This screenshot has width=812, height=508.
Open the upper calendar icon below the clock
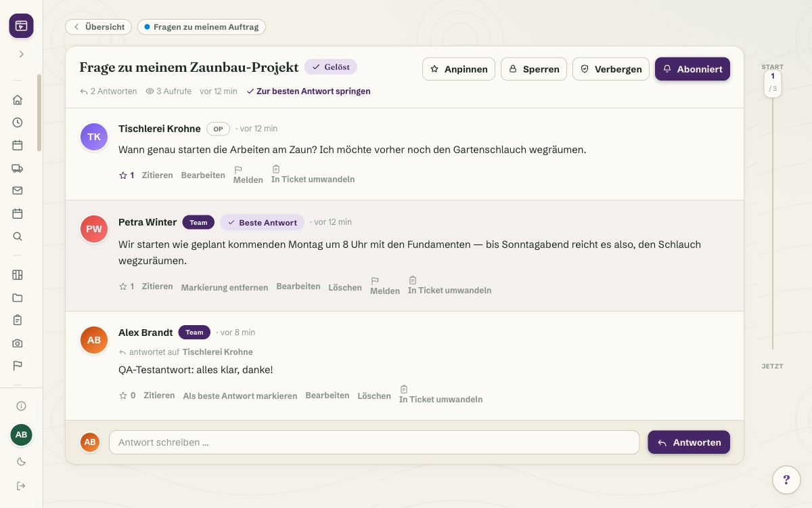click(x=18, y=145)
